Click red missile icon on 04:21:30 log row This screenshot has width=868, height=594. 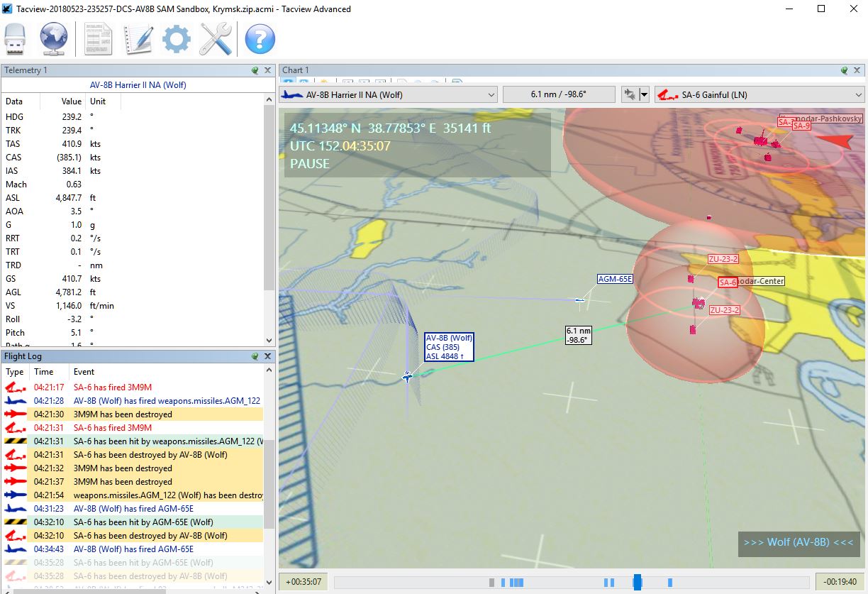[15, 414]
